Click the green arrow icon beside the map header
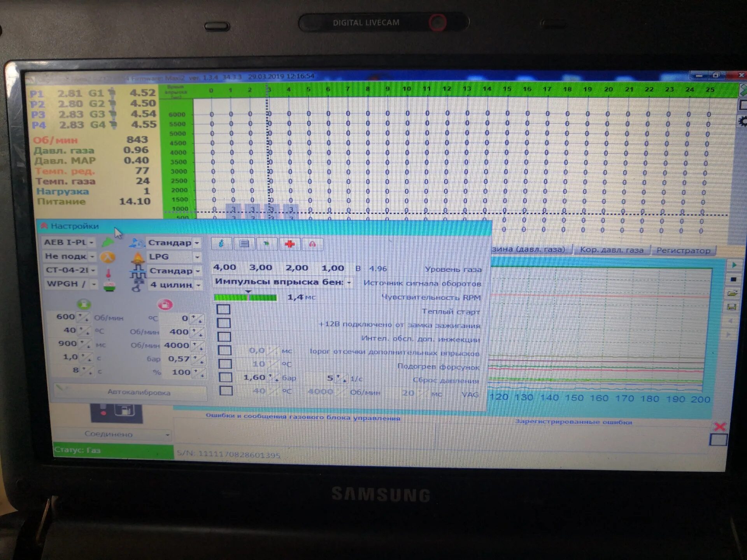The height and width of the screenshot is (560, 747). click(743, 90)
